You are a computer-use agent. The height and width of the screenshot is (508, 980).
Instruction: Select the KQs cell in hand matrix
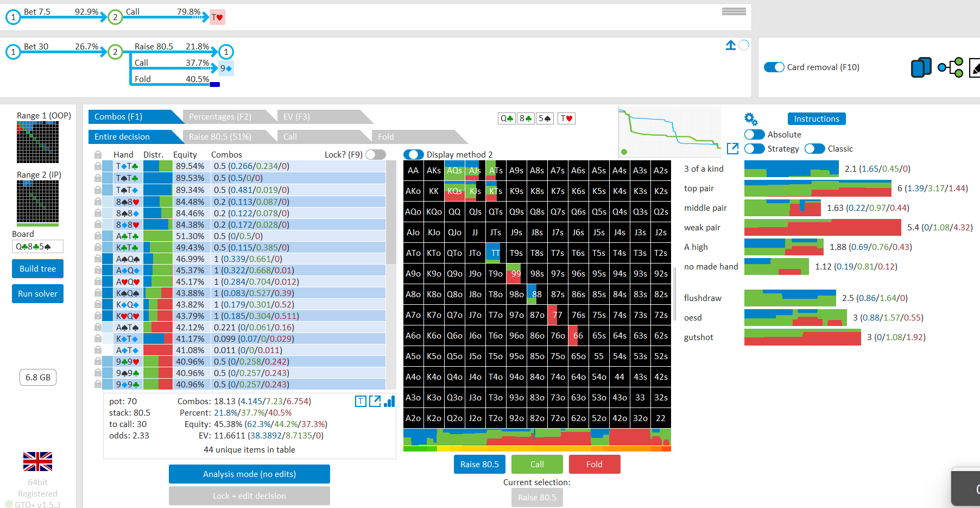[x=454, y=191]
